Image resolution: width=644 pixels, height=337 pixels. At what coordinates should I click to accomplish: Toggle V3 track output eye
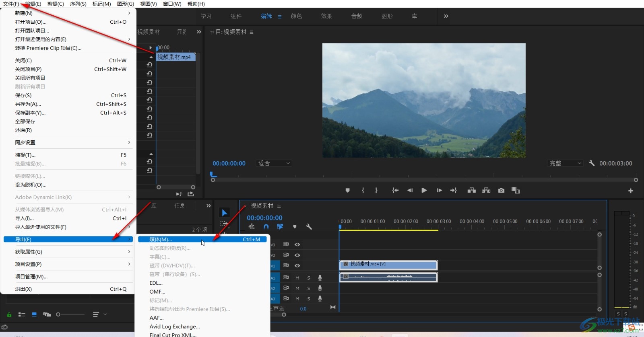[x=297, y=245]
